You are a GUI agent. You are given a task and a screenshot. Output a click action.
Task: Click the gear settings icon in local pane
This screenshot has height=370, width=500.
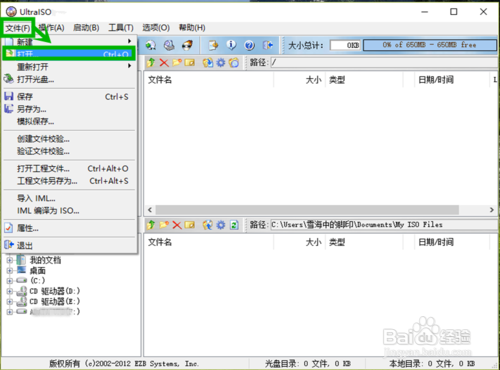(x=221, y=225)
